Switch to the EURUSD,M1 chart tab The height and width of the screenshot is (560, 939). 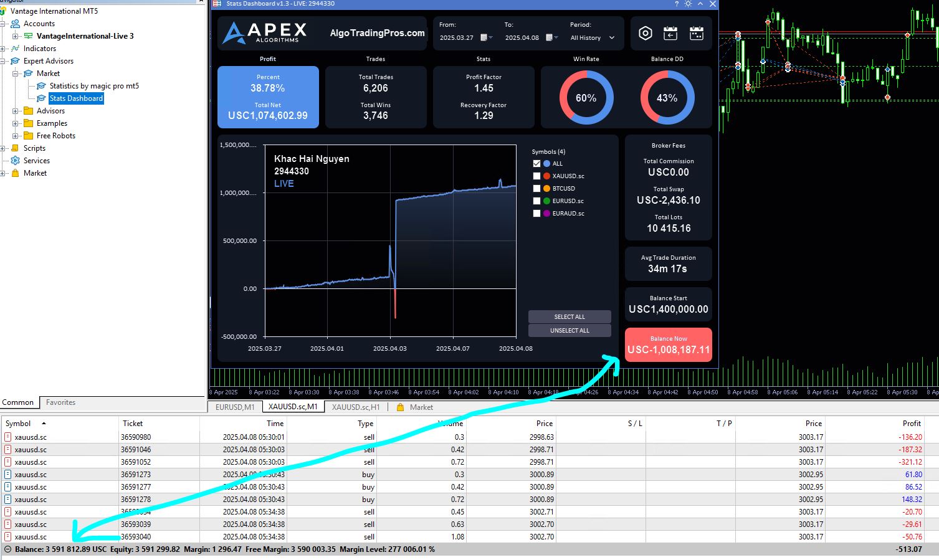[235, 407]
